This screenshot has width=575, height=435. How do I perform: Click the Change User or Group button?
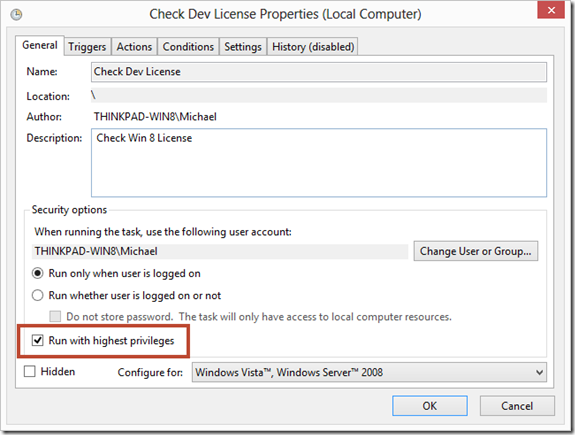476,251
